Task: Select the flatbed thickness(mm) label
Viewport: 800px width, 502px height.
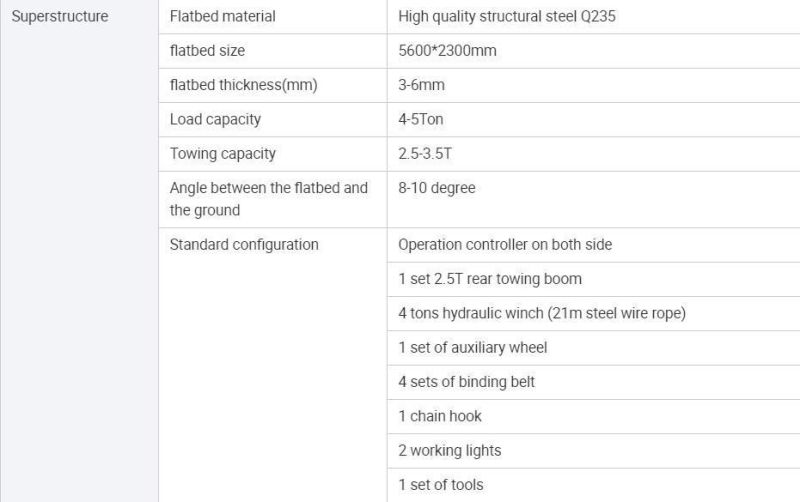Action: (243, 85)
